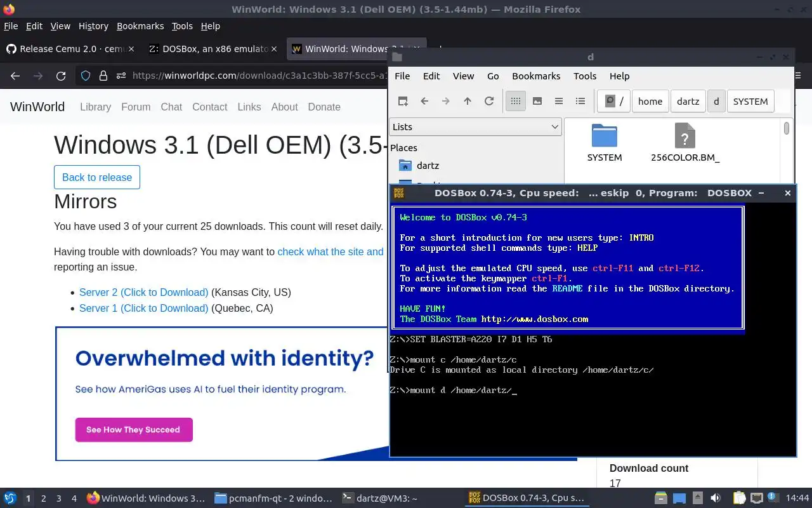Switch to workspace 2

44,498
